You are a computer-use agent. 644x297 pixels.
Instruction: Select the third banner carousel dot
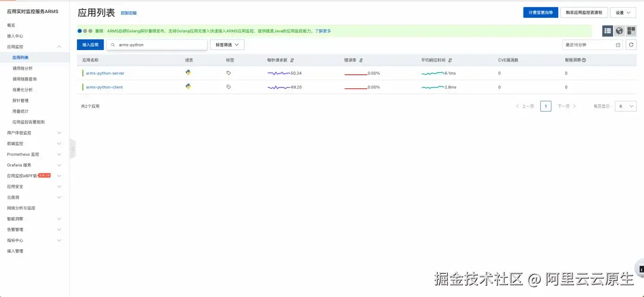[91, 31]
